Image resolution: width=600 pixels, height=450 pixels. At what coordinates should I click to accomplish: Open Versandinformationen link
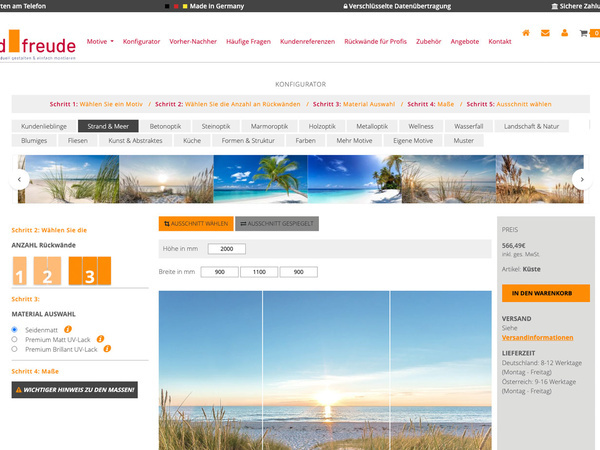(x=538, y=338)
